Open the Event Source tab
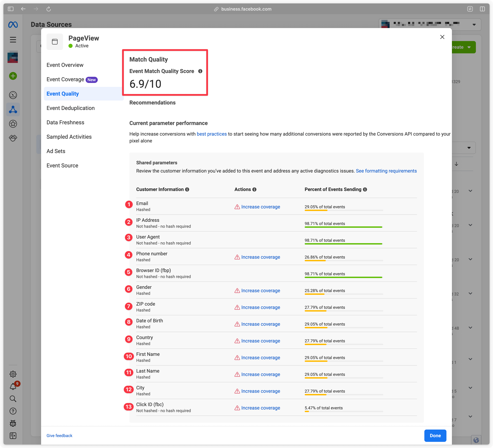 tap(62, 166)
